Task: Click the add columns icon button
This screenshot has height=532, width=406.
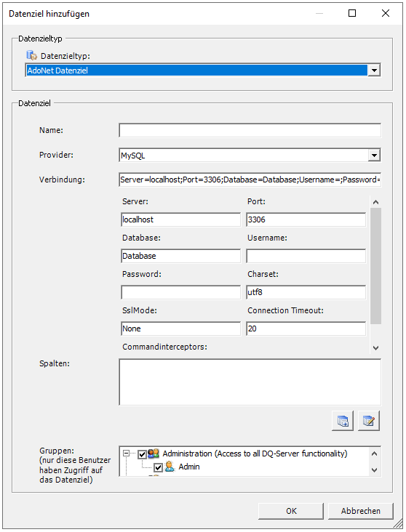Action: pos(343,421)
